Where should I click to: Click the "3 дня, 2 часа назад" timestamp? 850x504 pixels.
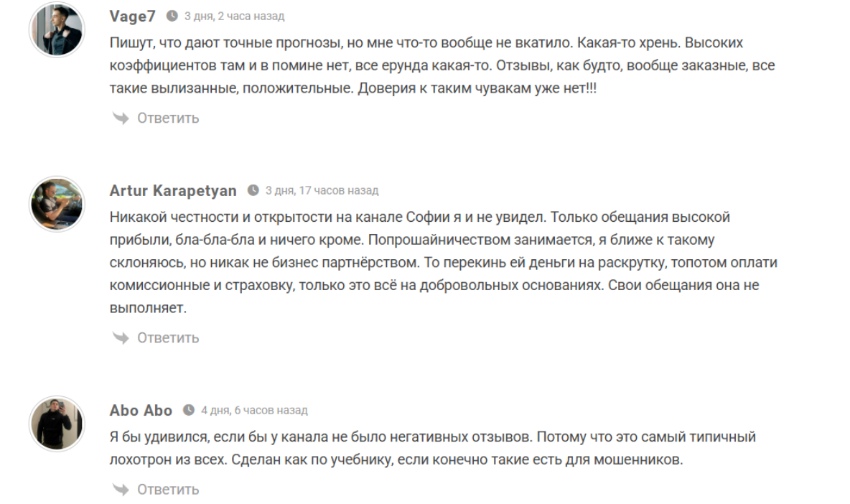234,16
